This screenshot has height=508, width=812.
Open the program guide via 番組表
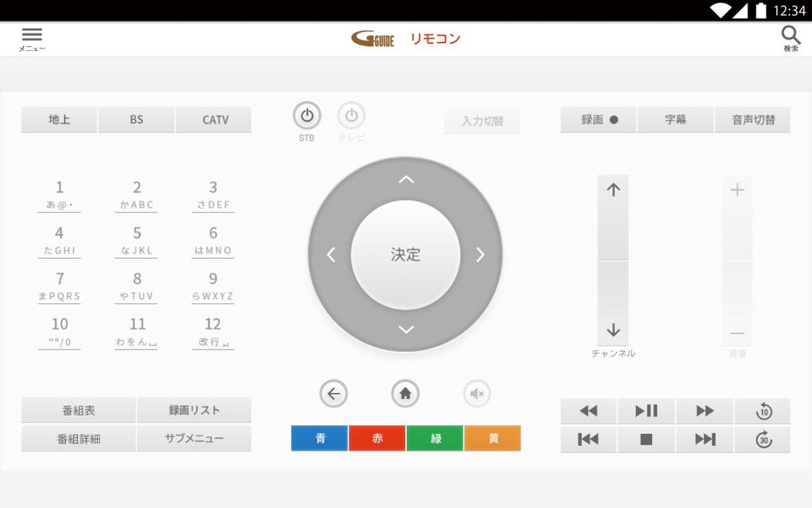pyautogui.click(x=78, y=410)
